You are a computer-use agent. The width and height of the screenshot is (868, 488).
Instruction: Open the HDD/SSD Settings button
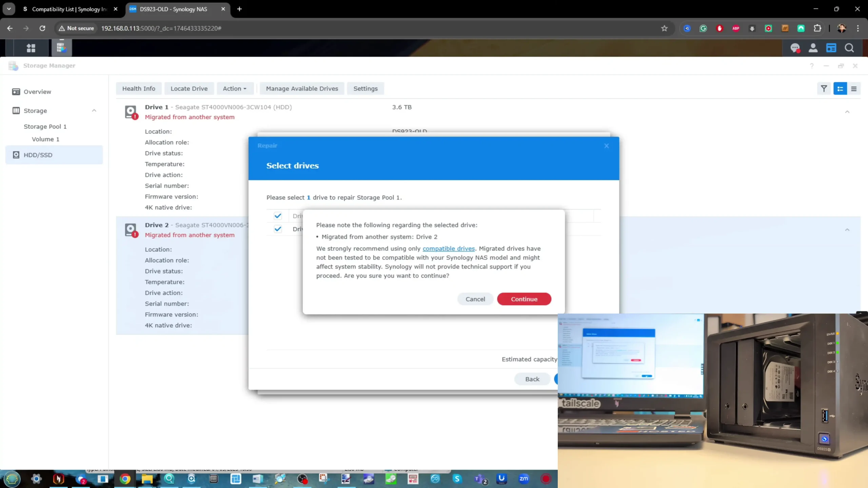(366, 89)
